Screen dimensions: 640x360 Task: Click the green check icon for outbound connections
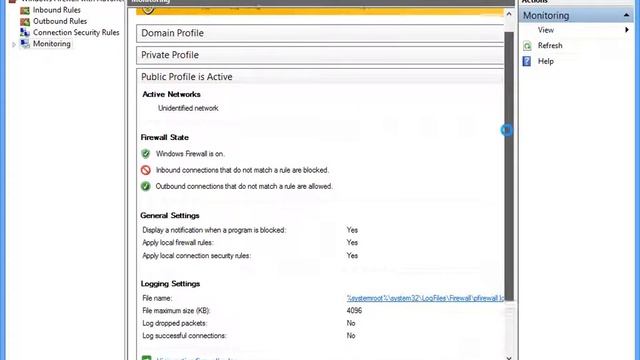[x=145, y=187]
